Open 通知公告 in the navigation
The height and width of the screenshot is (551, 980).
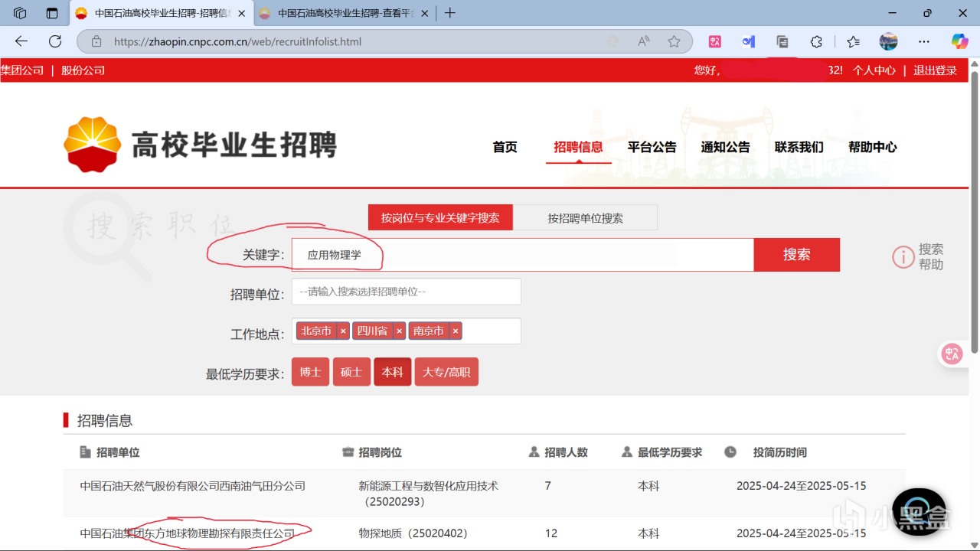[726, 147]
